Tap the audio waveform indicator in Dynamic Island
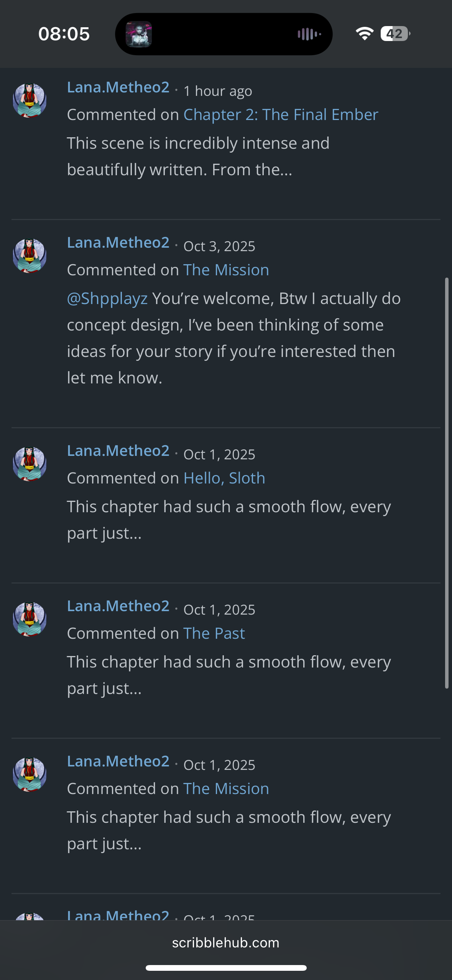452x980 pixels. [x=309, y=34]
